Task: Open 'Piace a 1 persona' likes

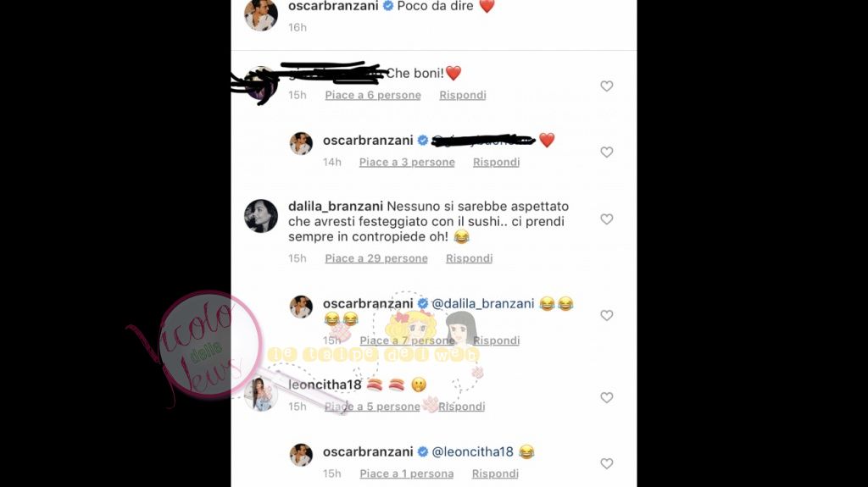Action: pyautogui.click(x=407, y=473)
